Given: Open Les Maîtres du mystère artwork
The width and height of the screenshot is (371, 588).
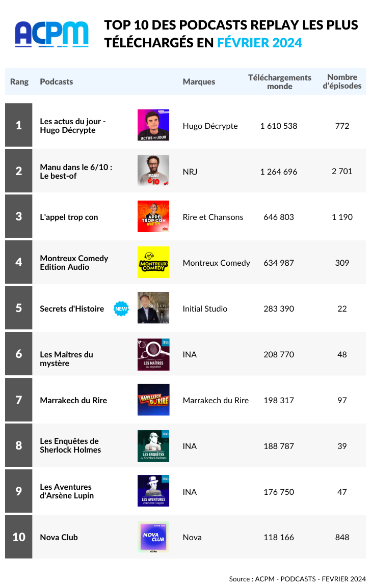Looking at the screenshot, I should (153, 354).
